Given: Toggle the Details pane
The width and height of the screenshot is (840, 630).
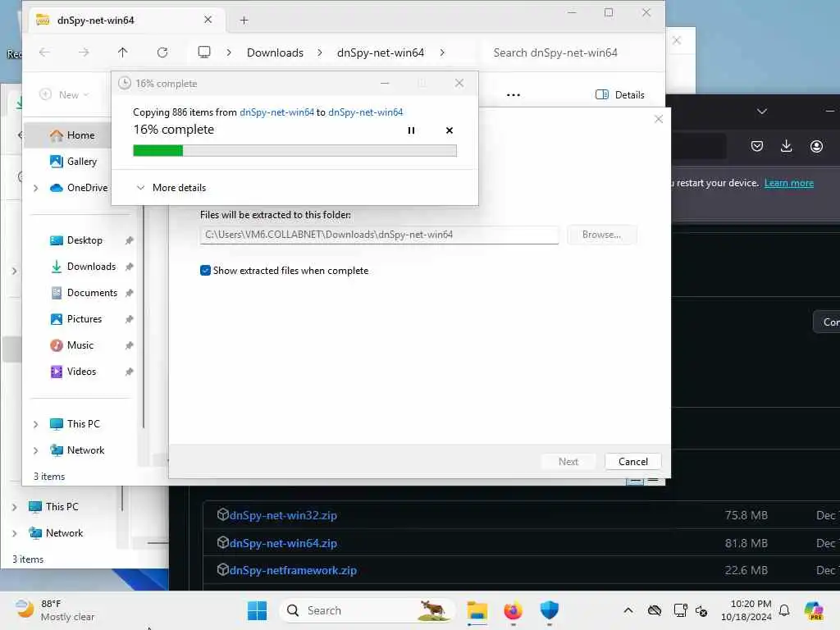Looking at the screenshot, I should [620, 95].
